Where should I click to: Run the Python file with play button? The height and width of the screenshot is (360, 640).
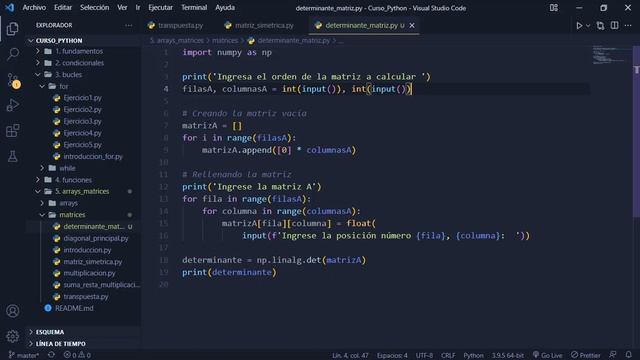(579, 25)
